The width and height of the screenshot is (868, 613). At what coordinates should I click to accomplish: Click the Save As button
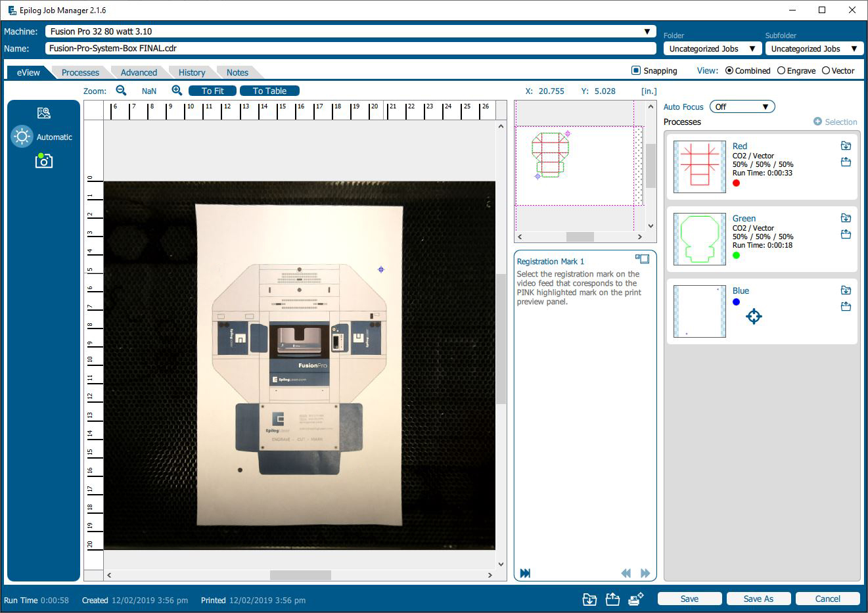758,599
